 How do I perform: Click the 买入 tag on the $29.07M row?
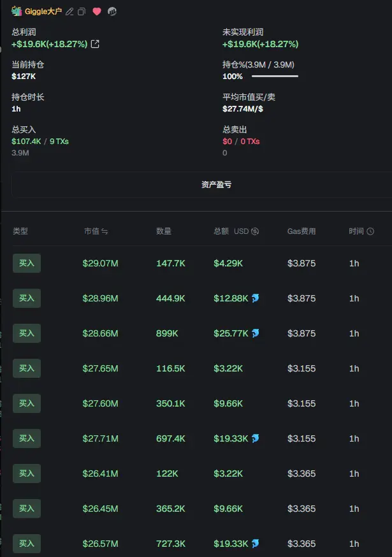27,263
